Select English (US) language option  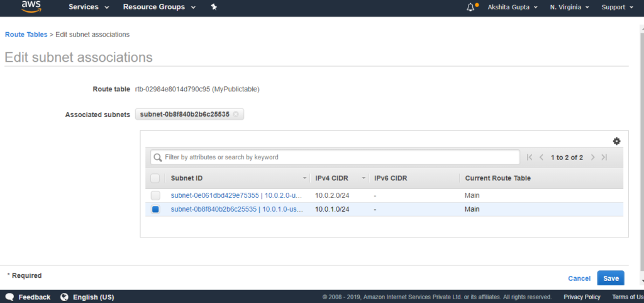point(93,297)
